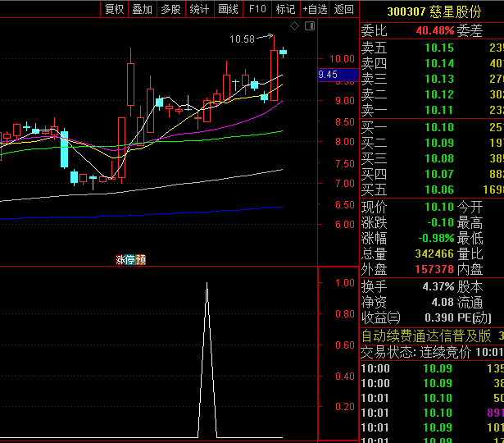This screenshot has width=504, height=443.
Task: Select 买五 bid price 10.06
Action: [x=439, y=190]
